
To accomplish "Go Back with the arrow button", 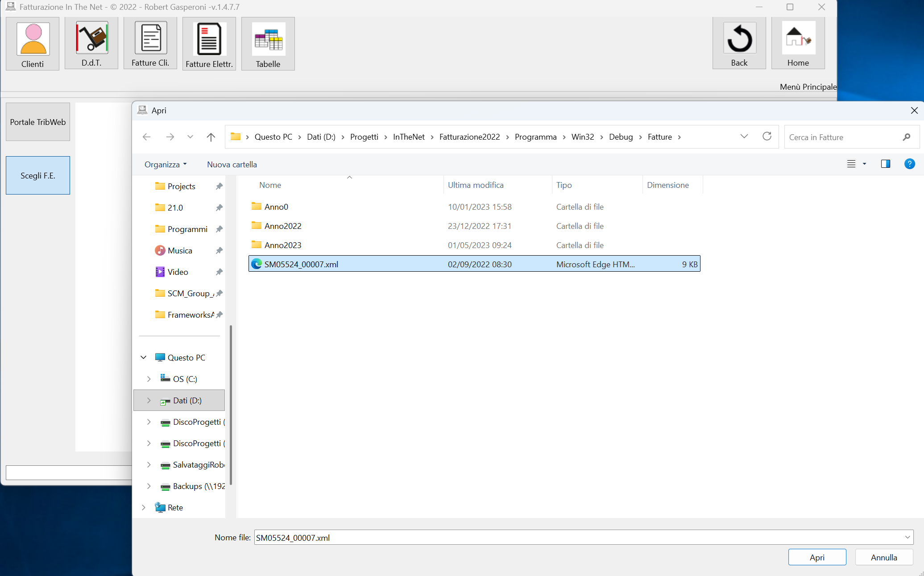I will tap(739, 43).
